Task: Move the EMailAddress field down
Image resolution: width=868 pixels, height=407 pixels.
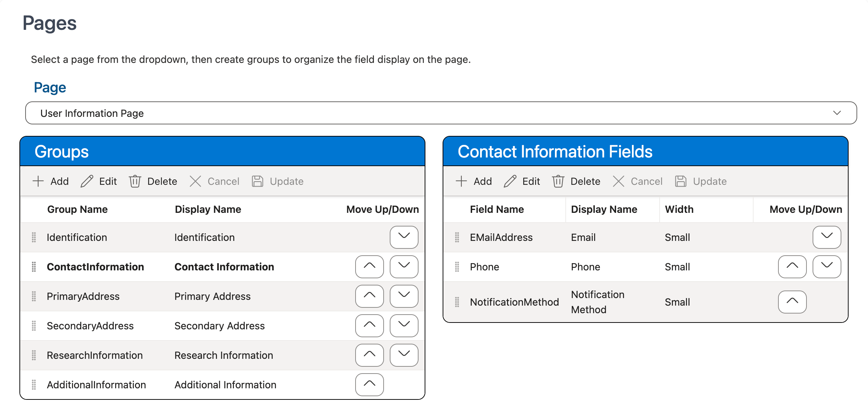Action: (x=827, y=237)
